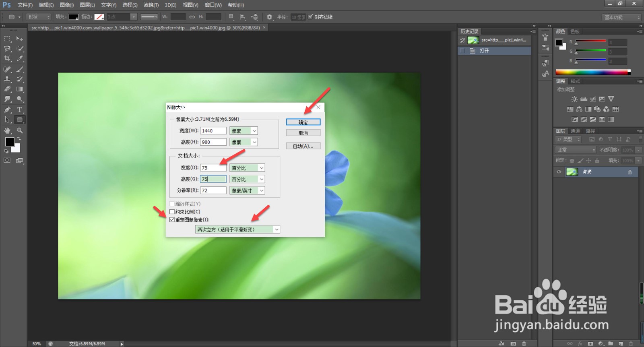Click the 确定 button

tap(303, 122)
